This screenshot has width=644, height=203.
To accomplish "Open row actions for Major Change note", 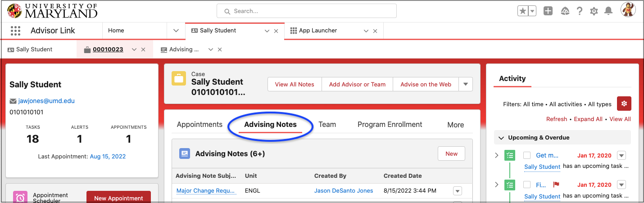I will coord(458,191).
